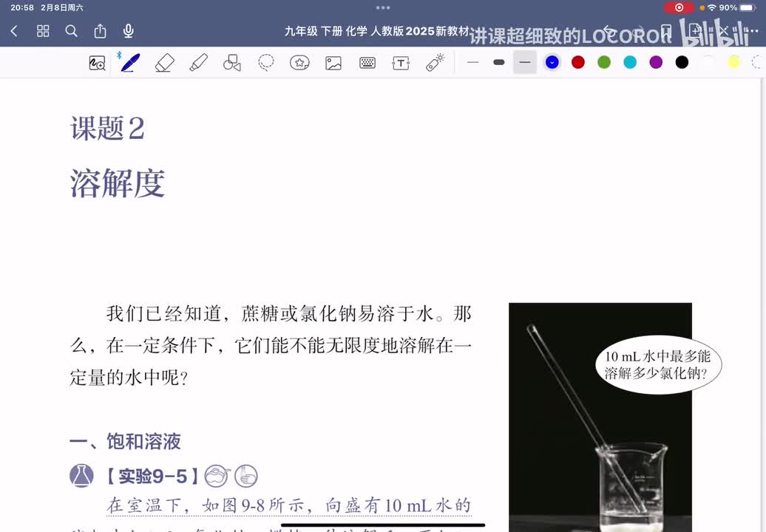Switch to the keyboard typing tool
The height and width of the screenshot is (532, 766).
[x=367, y=63]
